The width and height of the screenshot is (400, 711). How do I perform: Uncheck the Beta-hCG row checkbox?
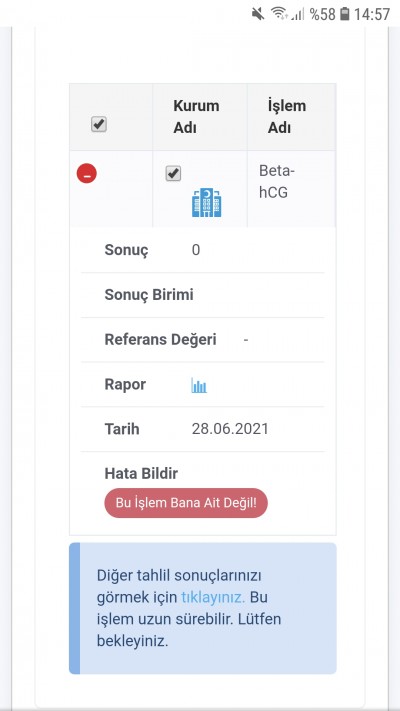coord(173,174)
